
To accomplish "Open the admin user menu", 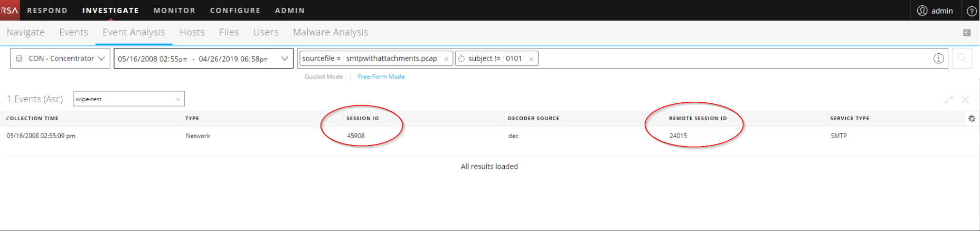I will coord(935,11).
